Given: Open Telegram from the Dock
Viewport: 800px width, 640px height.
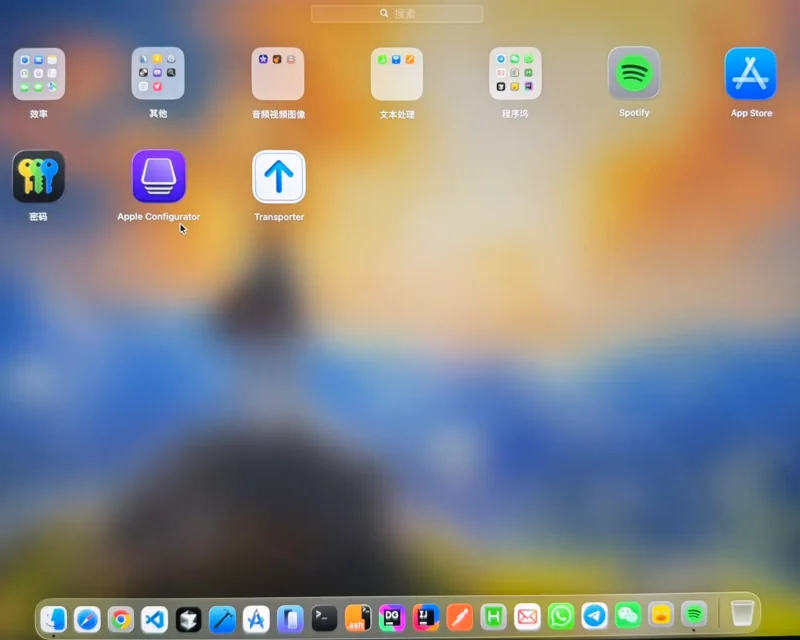Looking at the screenshot, I should click(x=594, y=616).
